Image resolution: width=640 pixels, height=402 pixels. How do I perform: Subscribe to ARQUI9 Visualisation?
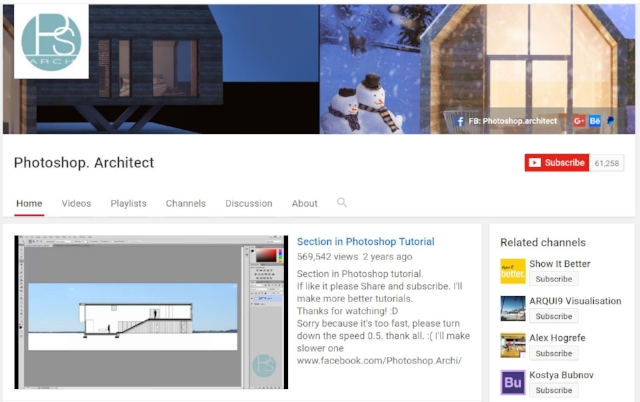553,316
